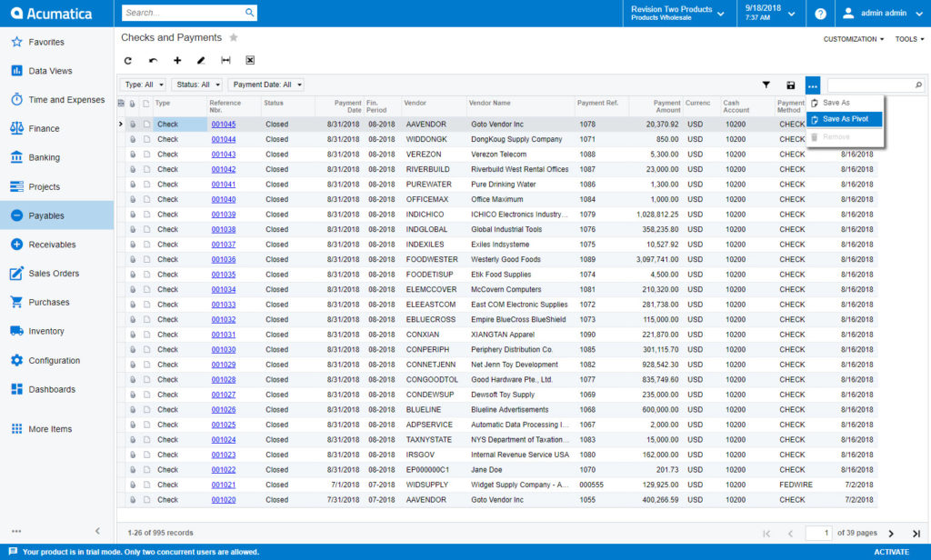Open the Edit pencil icon in the toolbar
931x560 pixels.
tap(202, 60)
